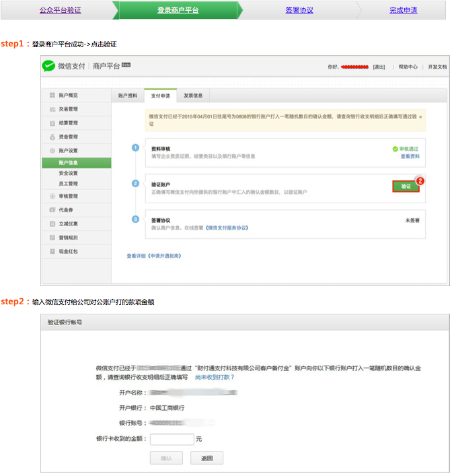
Task: Switch to the 账户资料 tab
Action: [128, 96]
